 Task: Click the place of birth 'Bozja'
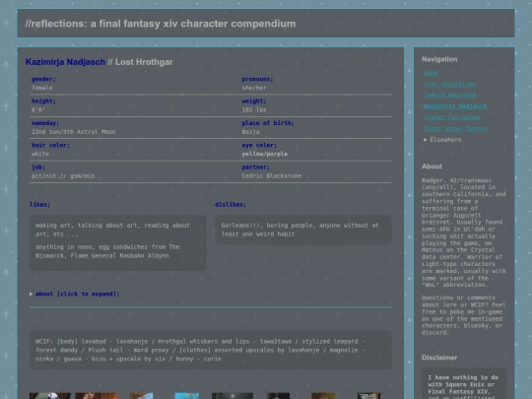pyautogui.click(x=251, y=132)
